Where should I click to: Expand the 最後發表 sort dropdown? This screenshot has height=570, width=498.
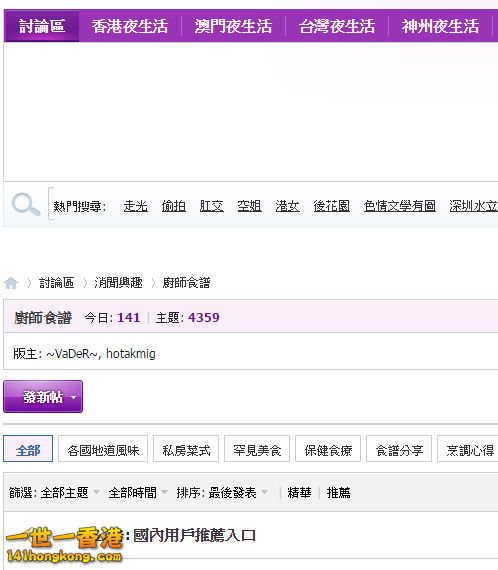coord(238,493)
